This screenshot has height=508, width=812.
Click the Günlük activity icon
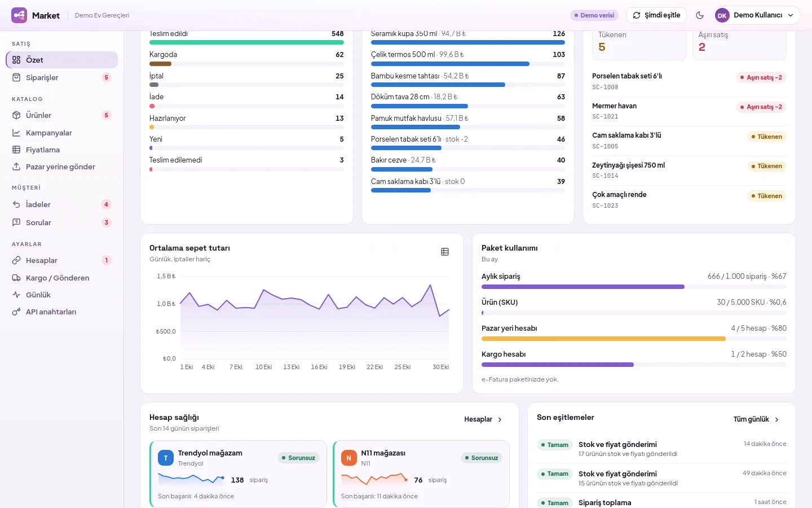(x=16, y=295)
